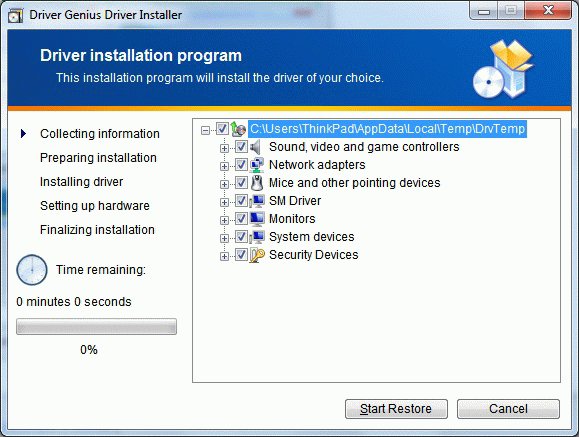Deselect the Security Devices checkbox
Viewport: 579px width, 437px height.
click(241, 255)
